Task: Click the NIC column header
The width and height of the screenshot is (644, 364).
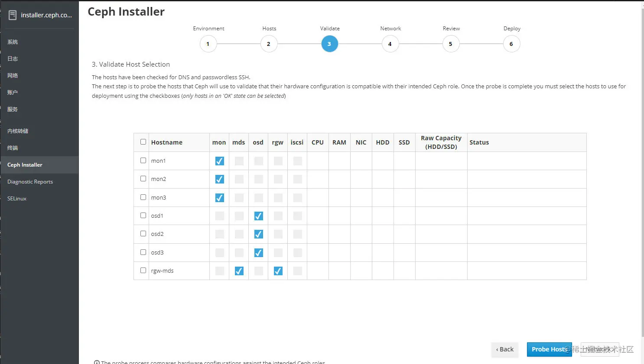Action: (x=361, y=142)
